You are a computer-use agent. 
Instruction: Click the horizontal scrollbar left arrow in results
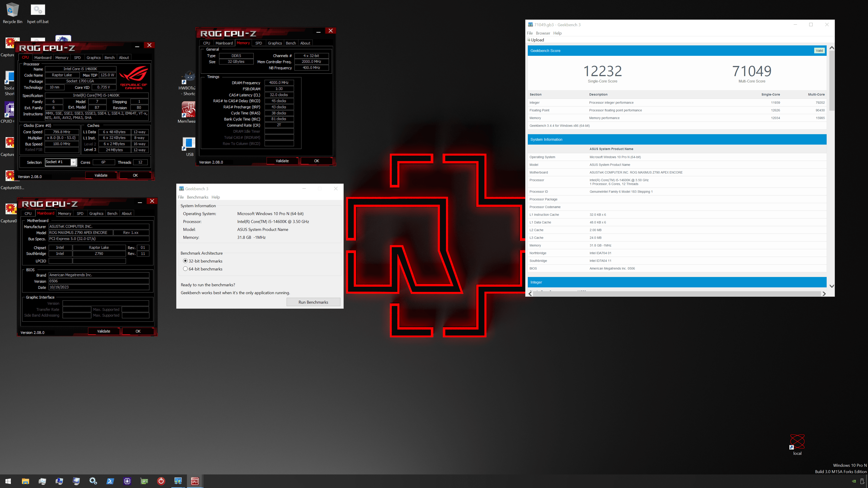tap(530, 294)
